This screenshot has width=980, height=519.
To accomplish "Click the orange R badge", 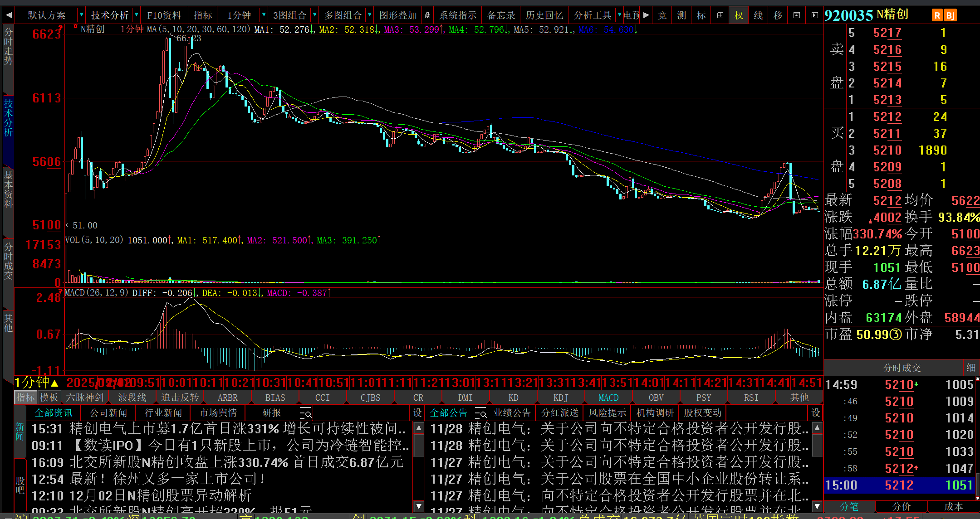I will 937,15.
